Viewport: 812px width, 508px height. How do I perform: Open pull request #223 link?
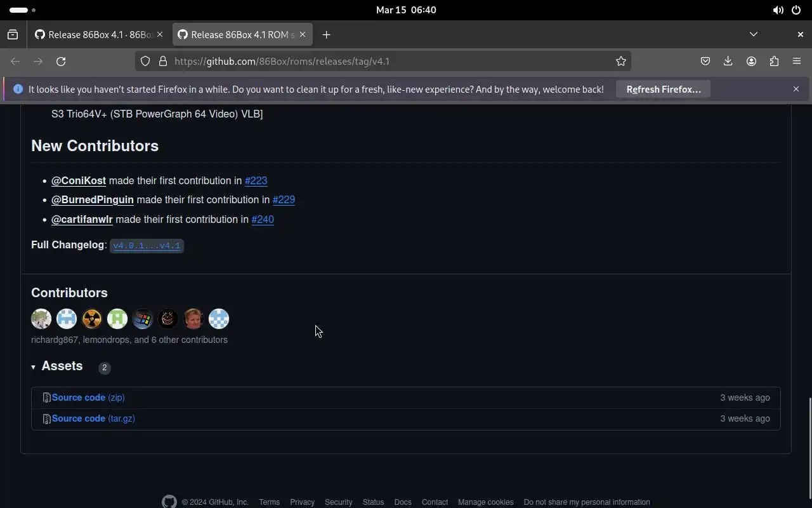[256, 180]
